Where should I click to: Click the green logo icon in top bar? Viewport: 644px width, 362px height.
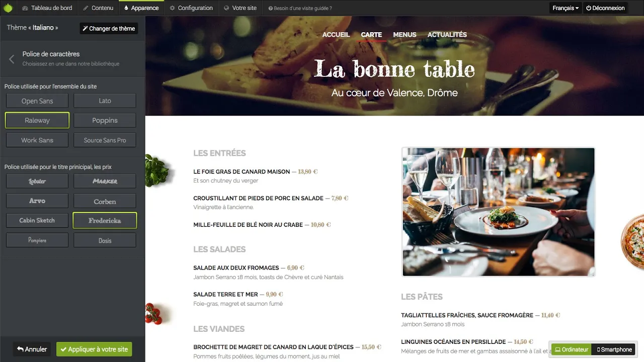[x=8, y=8]
